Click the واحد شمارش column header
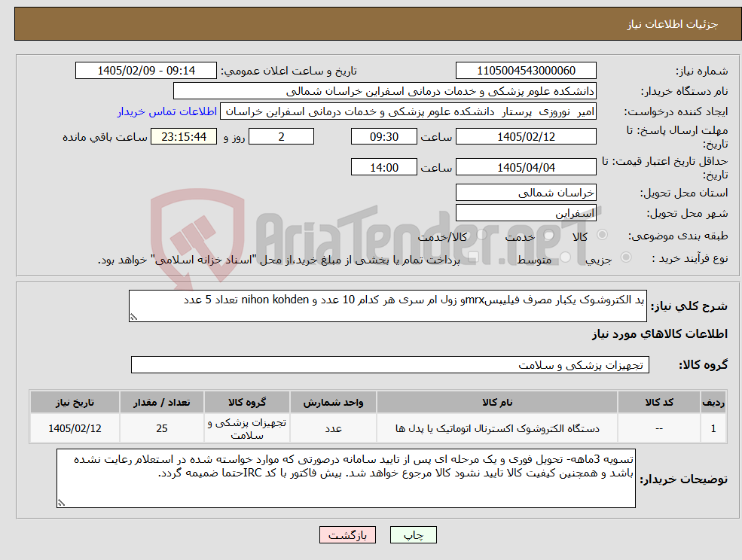This screenshot has width=742, height=560. pyautogui.click(x=333, y=402)
